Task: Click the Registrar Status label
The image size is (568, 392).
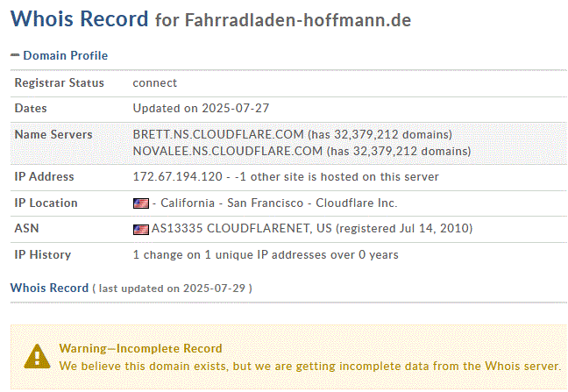Action: click(59, 82)
